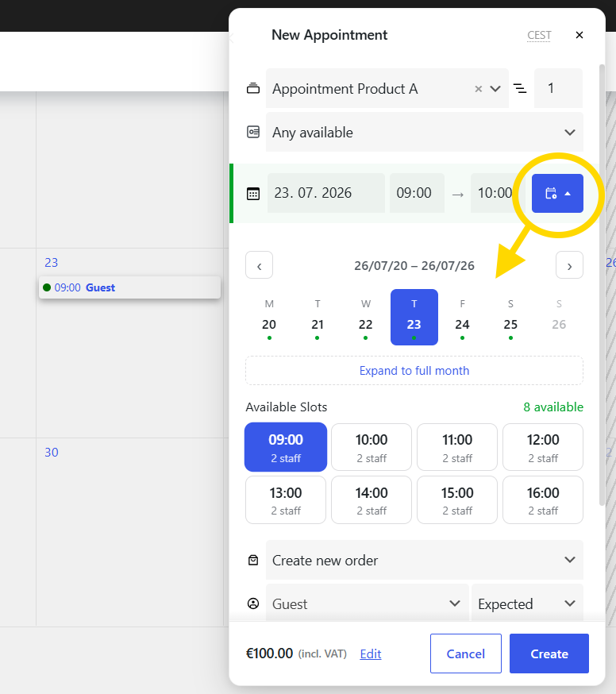Click the CEST timezone label
Screen dimensions: 616x694
pyautogui.click(x=539, y=35)
